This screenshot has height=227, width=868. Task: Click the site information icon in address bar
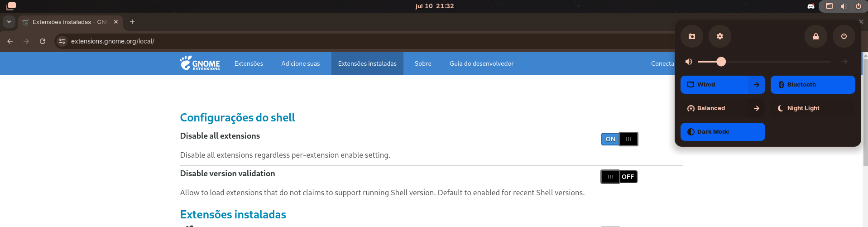point(62,41)
